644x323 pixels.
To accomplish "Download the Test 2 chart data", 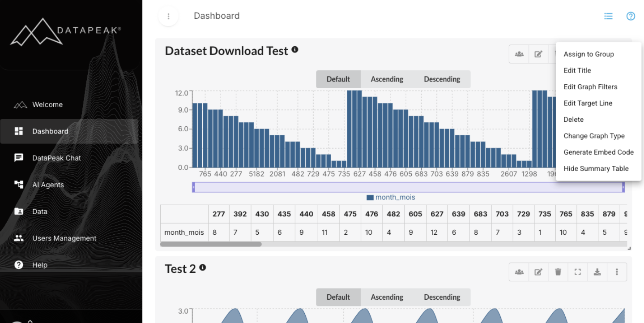I will (597, 271).
